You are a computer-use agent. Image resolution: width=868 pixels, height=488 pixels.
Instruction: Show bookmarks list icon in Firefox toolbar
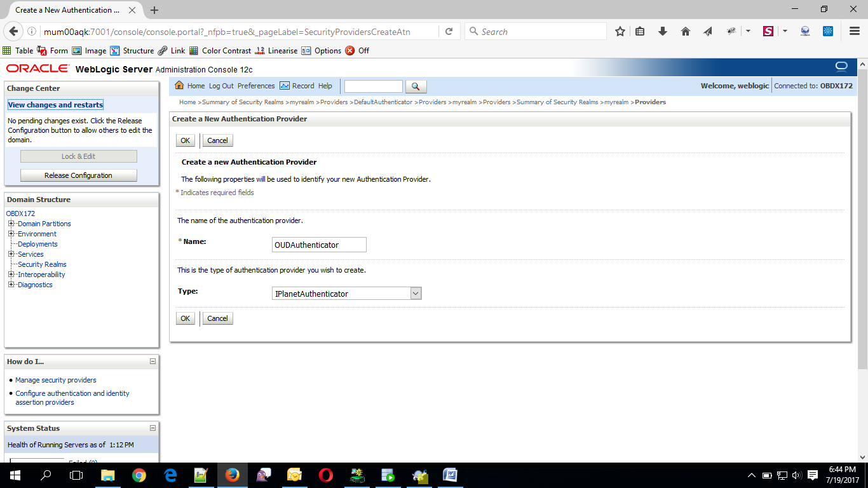(640, 31)
